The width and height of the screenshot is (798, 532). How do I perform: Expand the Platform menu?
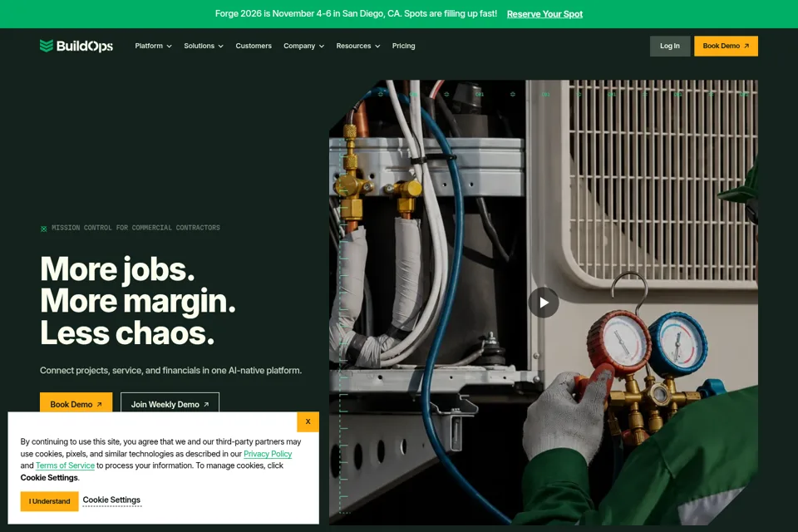153,46
